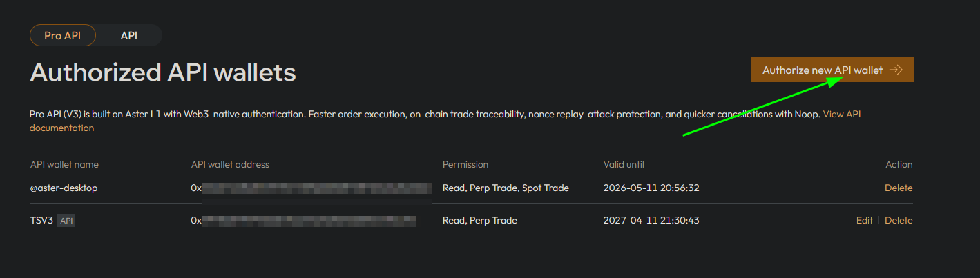Delete the @aster-desktop API wallet
The image size is (980, 278).
tap(899, 188)
